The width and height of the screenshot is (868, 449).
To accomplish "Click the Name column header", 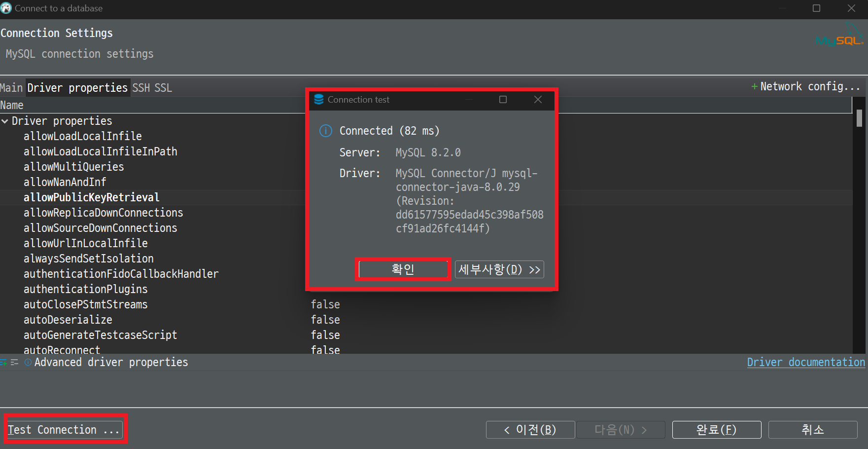I will pyautogui.click(x=12, y=105).
